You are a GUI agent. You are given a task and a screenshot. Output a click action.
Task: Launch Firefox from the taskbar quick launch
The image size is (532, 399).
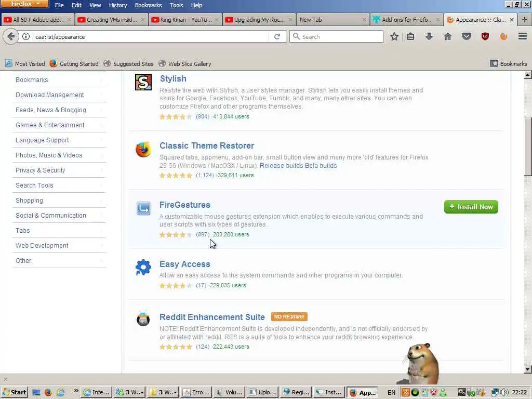point(48,393)
